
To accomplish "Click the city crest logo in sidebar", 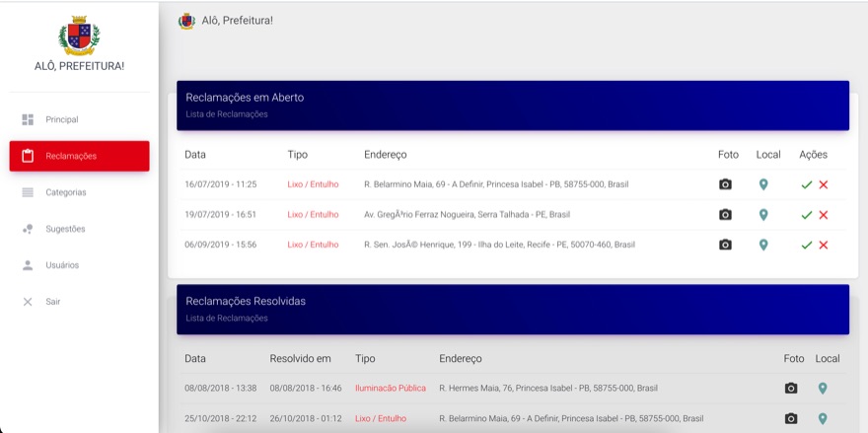I will 79,36.
